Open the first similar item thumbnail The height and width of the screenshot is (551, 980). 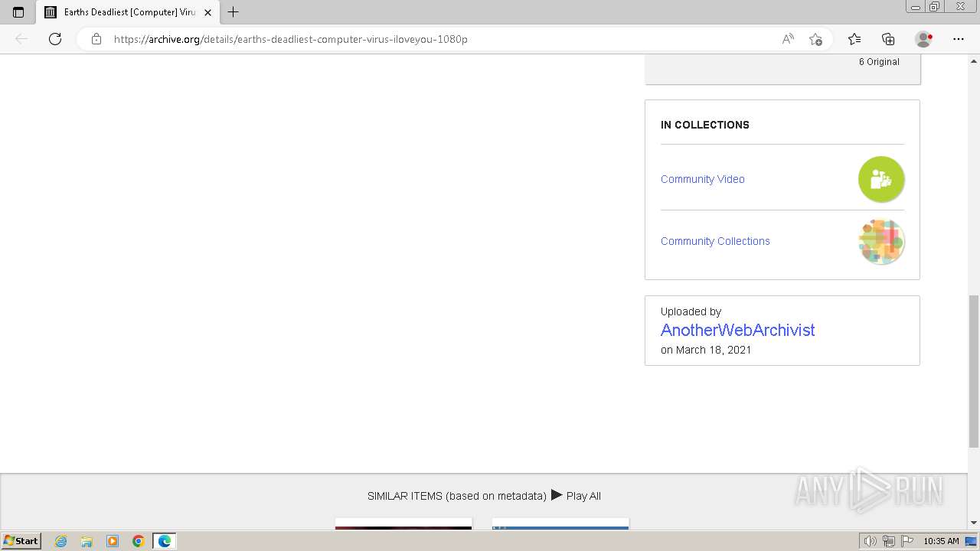coord(403,524)
